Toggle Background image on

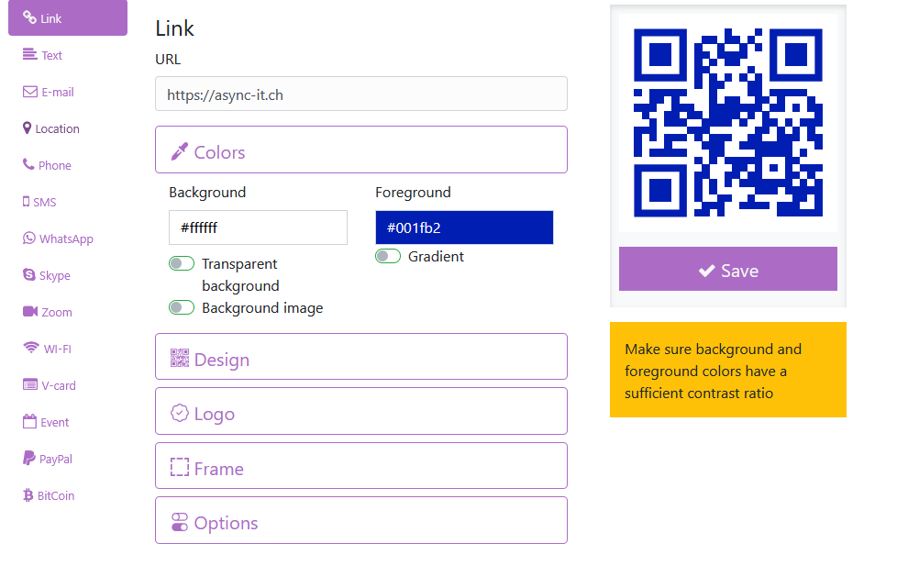[x=182, y=307]
